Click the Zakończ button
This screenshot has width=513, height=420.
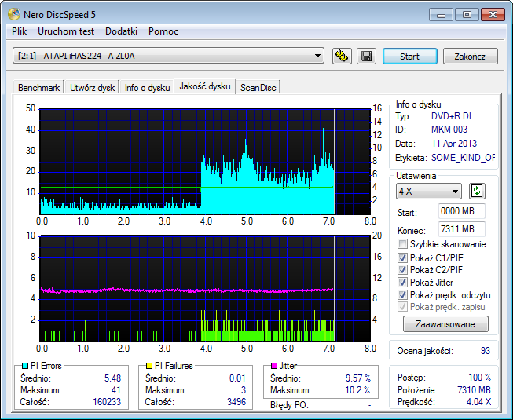(x=470, y=57)
